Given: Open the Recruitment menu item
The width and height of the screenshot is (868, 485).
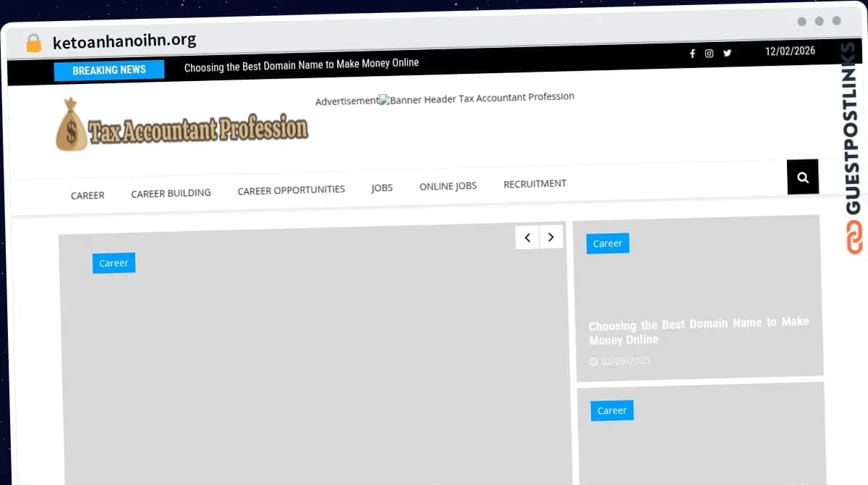Looking at the screenshot, I should click(x=535, y=184).
